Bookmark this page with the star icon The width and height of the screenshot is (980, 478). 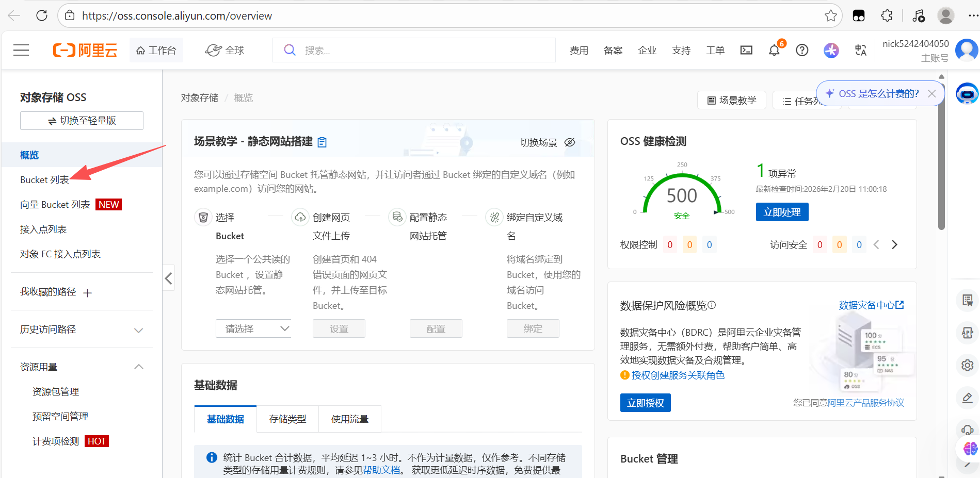830,15
